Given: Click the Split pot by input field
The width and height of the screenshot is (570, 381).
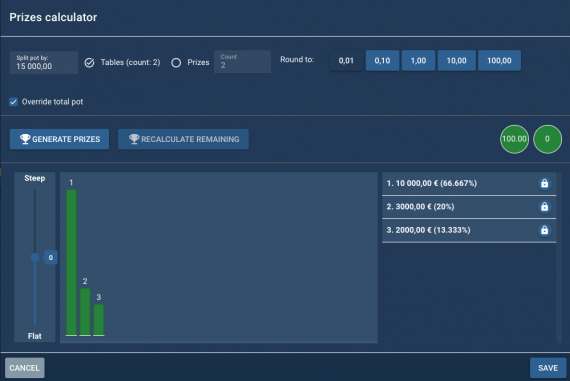Looking at the screenshot, I should [x=44, y=63].
